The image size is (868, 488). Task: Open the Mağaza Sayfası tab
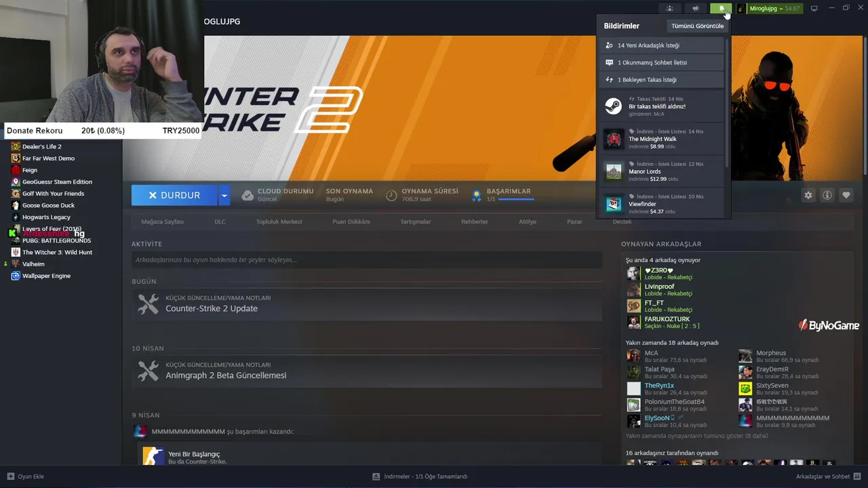point(162,222)
